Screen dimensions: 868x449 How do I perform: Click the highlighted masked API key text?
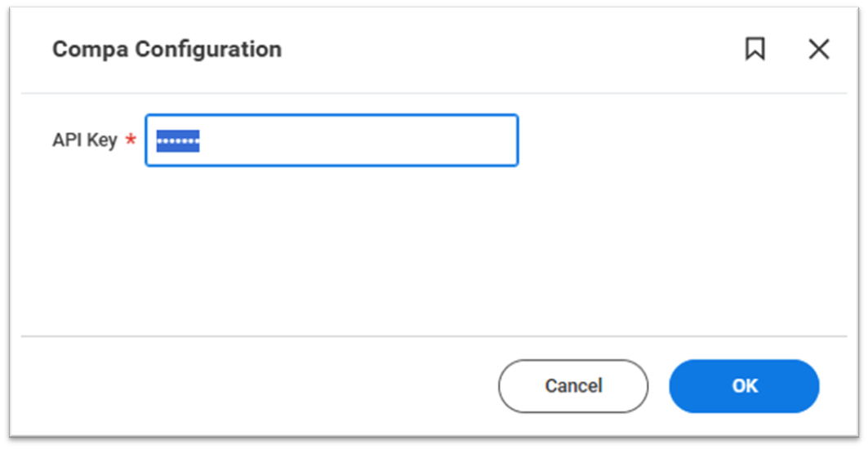pos(178,141)
